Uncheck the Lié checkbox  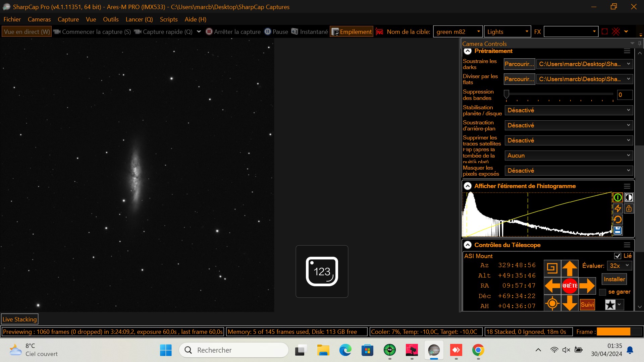[x=618, y=256]
